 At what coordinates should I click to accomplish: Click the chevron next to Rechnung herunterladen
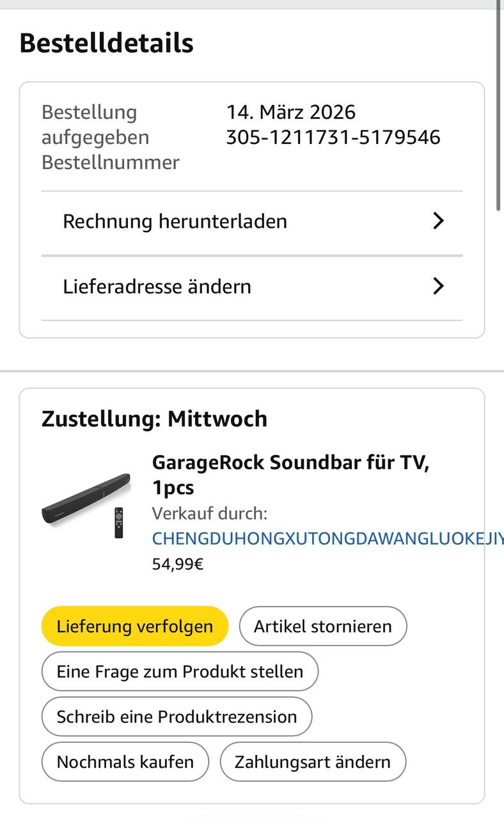(438, 221)
